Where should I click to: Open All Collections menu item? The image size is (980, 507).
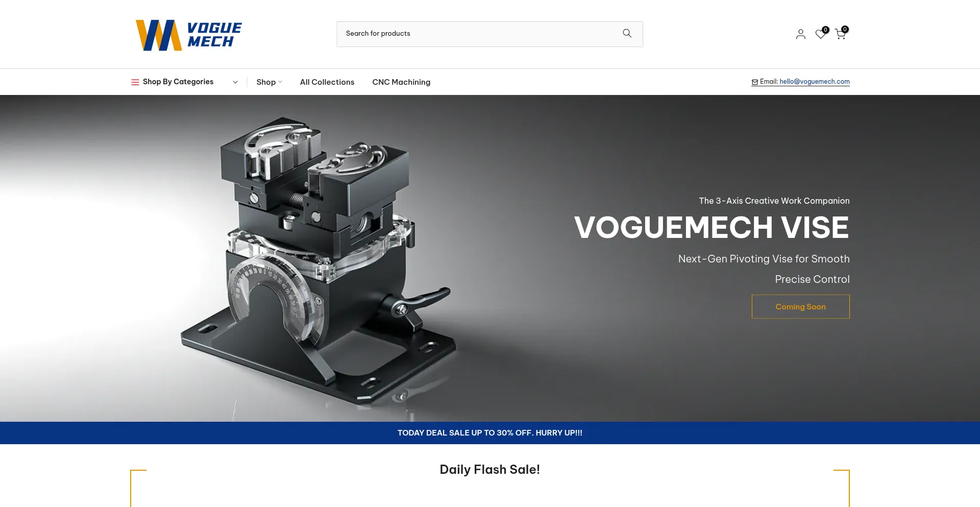click(x=327, y=82)
